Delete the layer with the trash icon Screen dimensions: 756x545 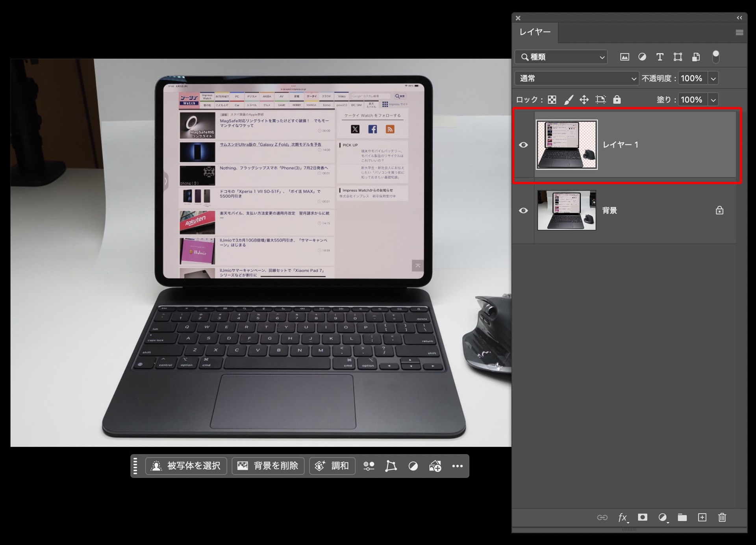point(722,517)
